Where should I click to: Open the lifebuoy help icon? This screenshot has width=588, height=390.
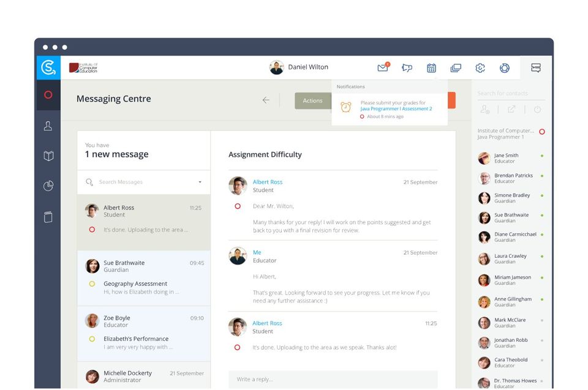504,68
